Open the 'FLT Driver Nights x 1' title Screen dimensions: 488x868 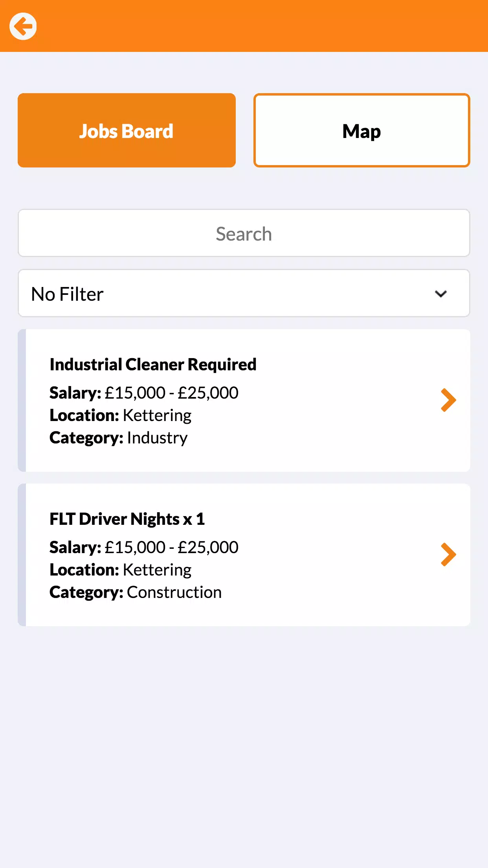pyautogui.click(x=127, y=519)
